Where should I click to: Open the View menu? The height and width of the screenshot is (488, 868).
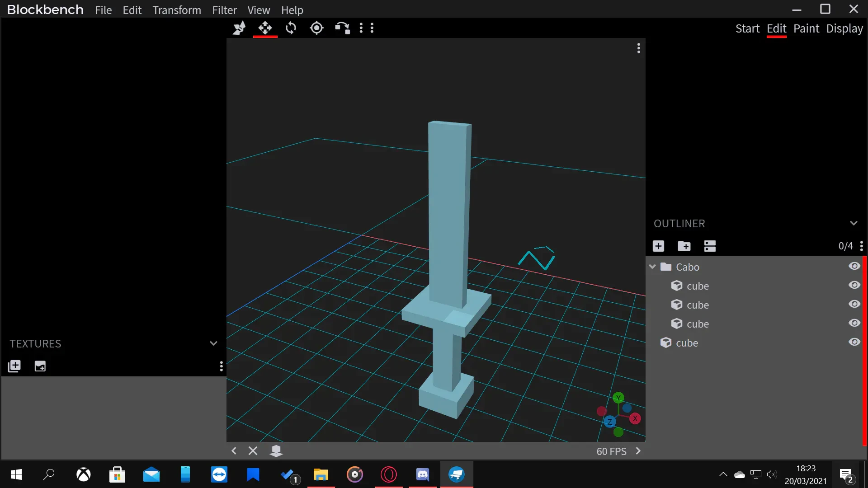pos(259,10)
